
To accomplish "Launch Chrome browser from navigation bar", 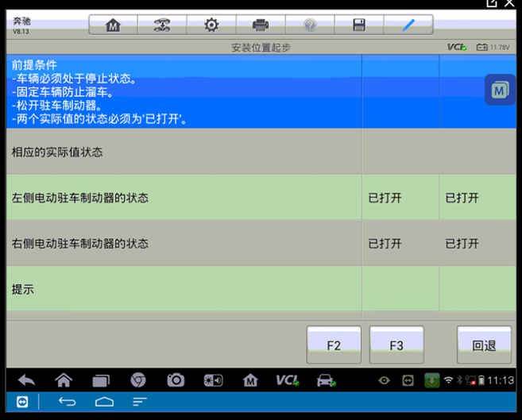I will click(138, 380).
